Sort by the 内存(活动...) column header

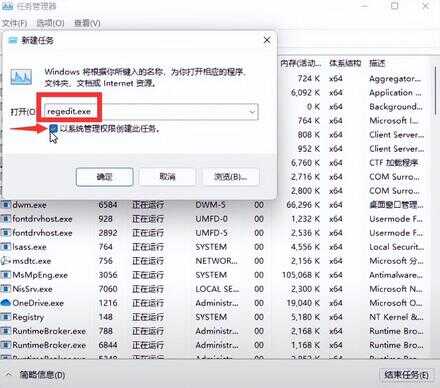click(x=300, y=63)
